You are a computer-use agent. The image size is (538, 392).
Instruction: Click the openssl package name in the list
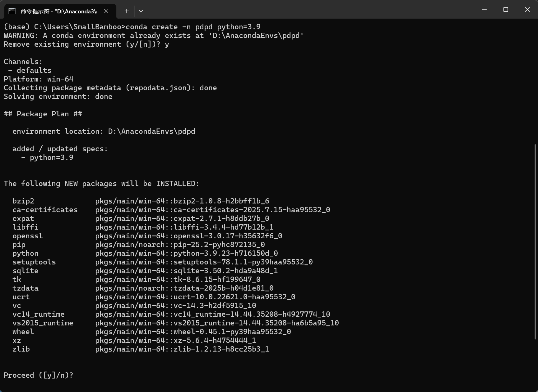[28, 236]
